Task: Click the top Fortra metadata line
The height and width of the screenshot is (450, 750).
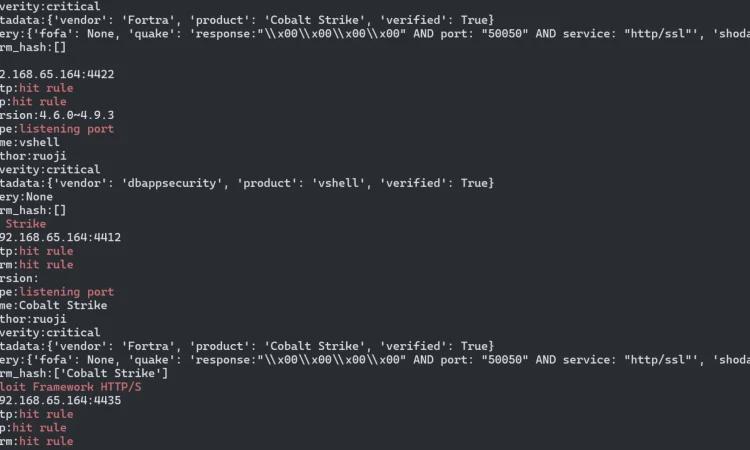Action: pos(247,20)
